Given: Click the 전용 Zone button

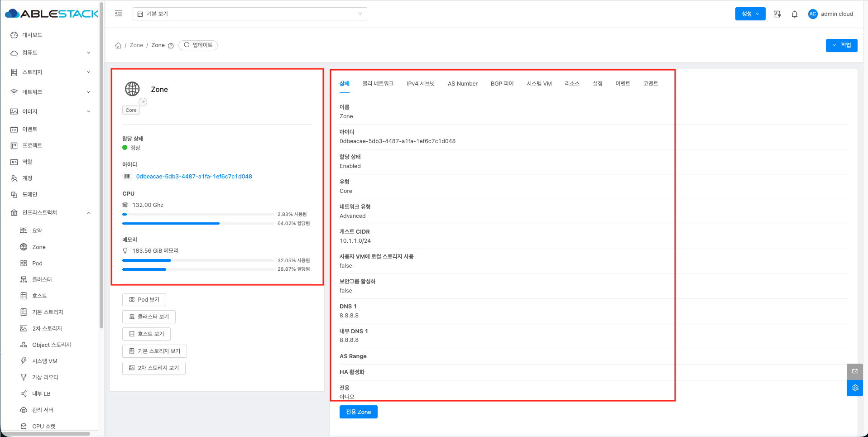Looking at the screenshot, I should tap(358, 412).
